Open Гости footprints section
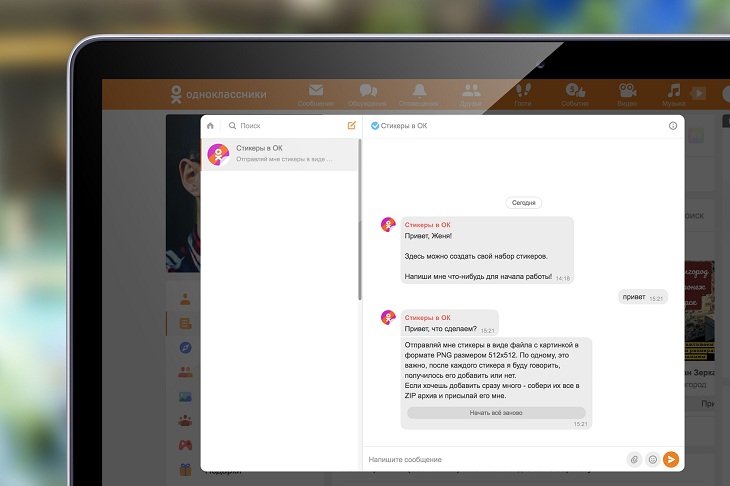Viewport: 730px width, 486px height. pyautogui.click(x=522, y=94)
